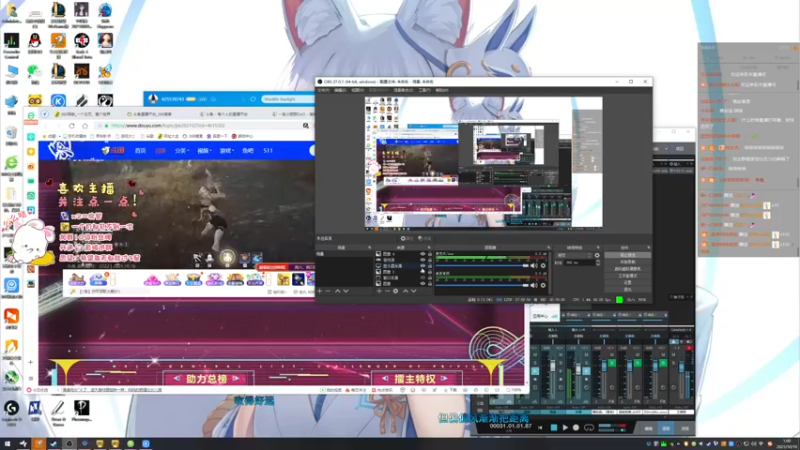Image resolution: width=800 pixels, height=450 pixels.
Task: Click the browser URL address field
Action: pos(198,126)
